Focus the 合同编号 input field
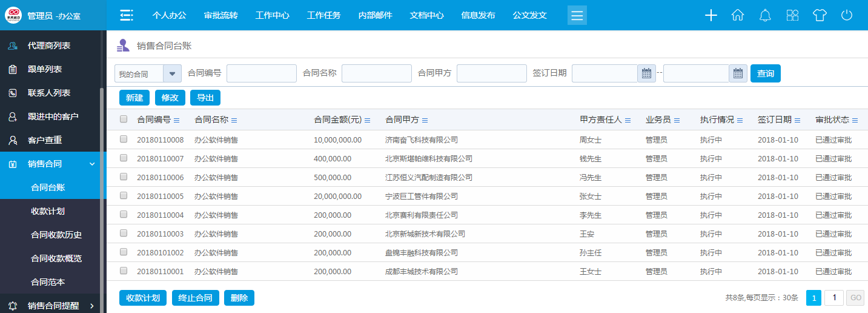This screenshot has height=313, width=868. (x=261, y=73)
